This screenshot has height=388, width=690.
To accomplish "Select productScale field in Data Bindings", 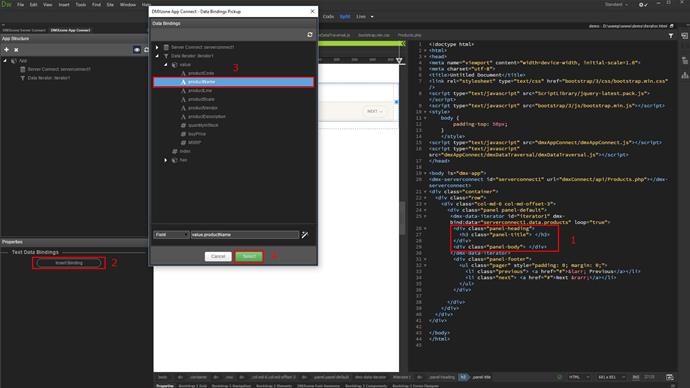I will click(x=201, y=99).
